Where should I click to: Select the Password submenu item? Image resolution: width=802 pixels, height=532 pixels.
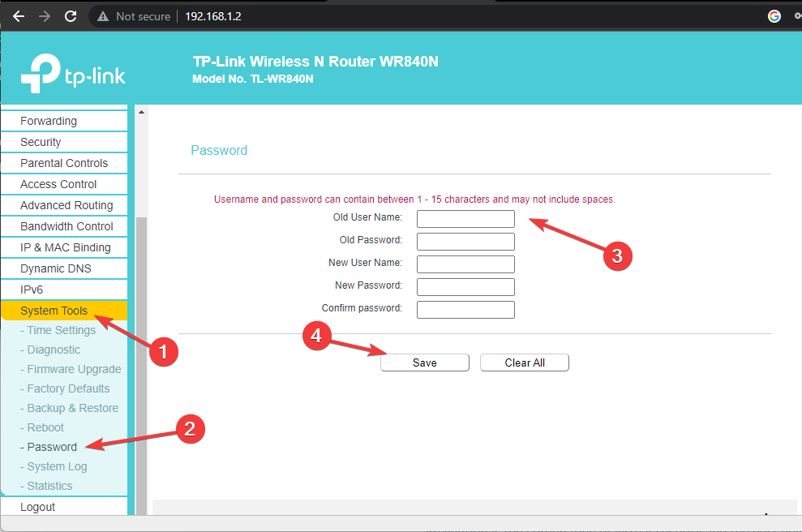click(x=49, y=447)
